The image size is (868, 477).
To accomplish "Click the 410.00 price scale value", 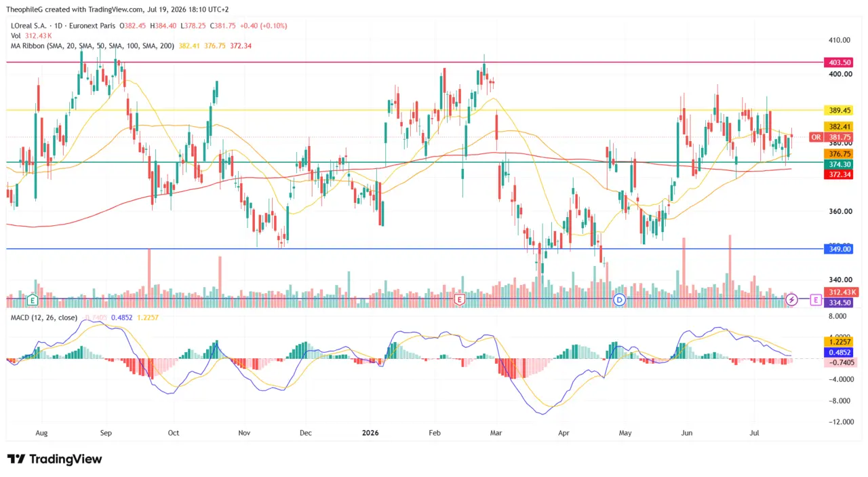I will [840, 40].
